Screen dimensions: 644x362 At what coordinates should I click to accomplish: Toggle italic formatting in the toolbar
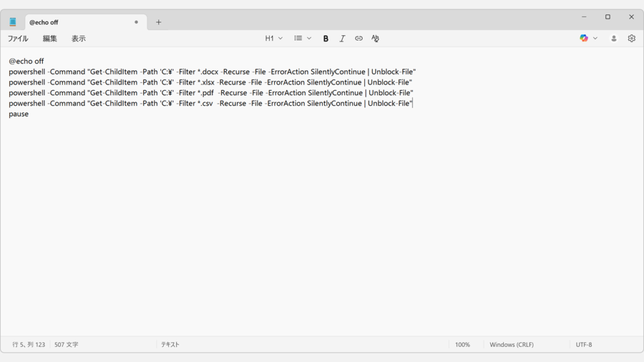click(x=342, y=38)
